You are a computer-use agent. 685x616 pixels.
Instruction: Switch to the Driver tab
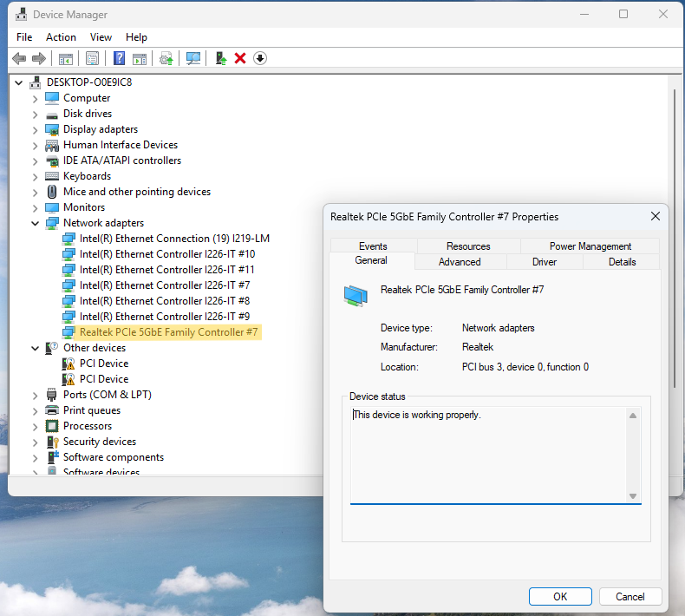[x=545, y=262]
